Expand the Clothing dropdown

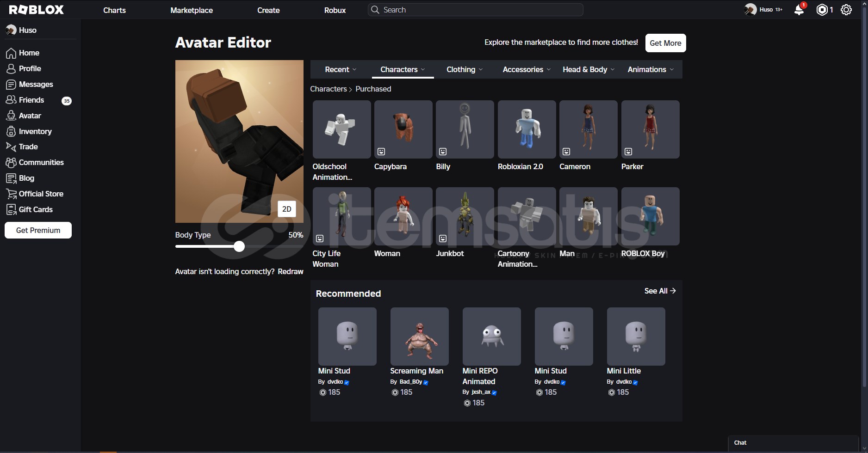(465, 69)
